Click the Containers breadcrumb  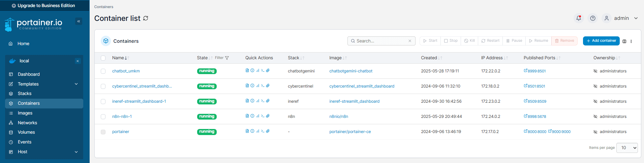(104, 7)
